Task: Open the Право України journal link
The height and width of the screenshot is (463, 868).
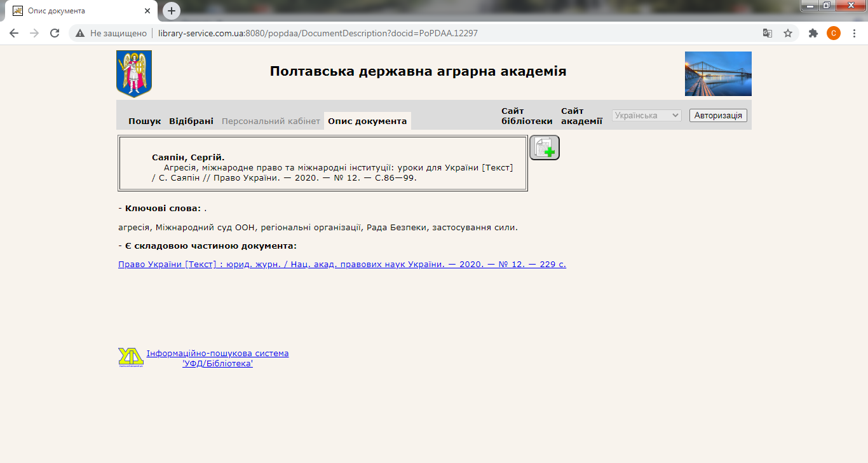Action: (342, 264)
